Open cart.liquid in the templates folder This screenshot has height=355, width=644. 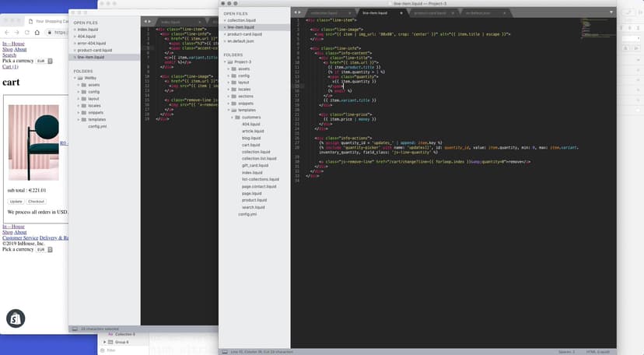tap(250, 145)
